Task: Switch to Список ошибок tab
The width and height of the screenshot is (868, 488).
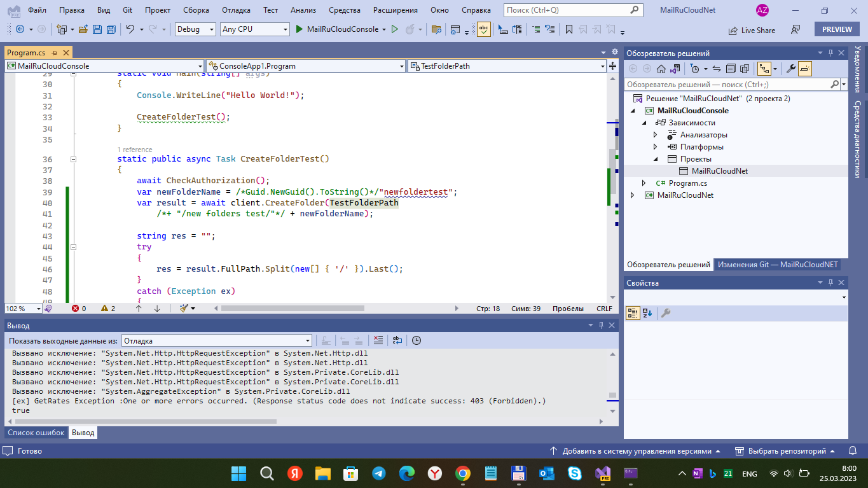Action: coord(36,433)
